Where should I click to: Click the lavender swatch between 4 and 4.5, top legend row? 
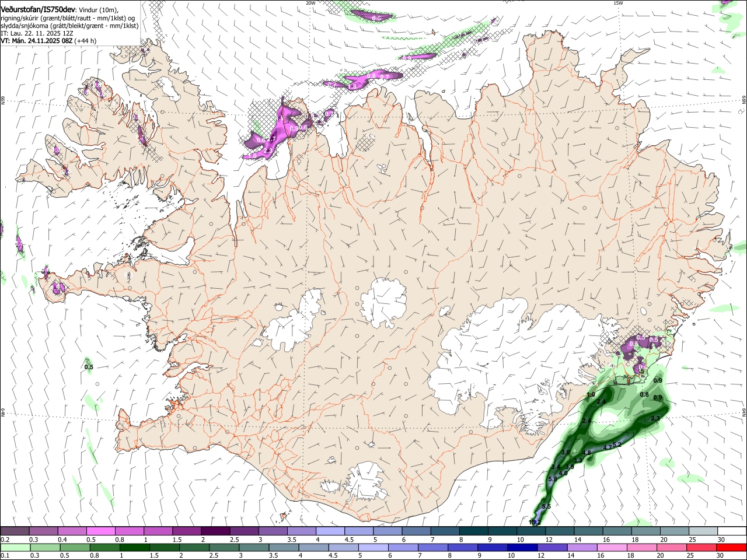(330, 531)
